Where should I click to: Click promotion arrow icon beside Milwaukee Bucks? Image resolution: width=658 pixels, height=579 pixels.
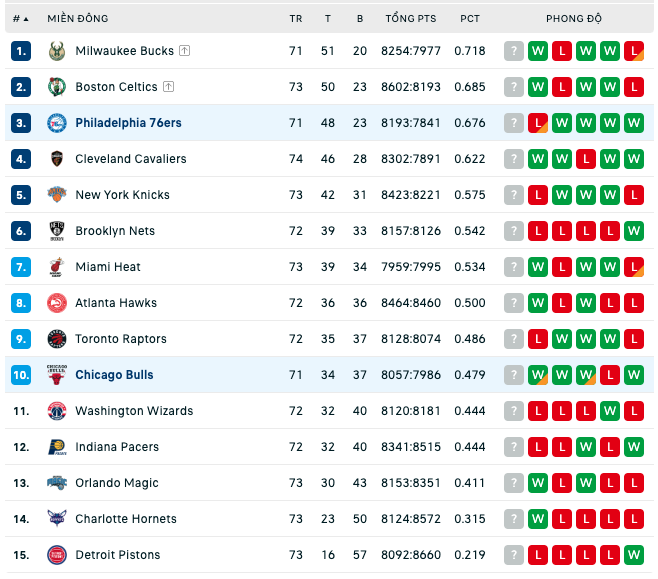coord(185,51)
